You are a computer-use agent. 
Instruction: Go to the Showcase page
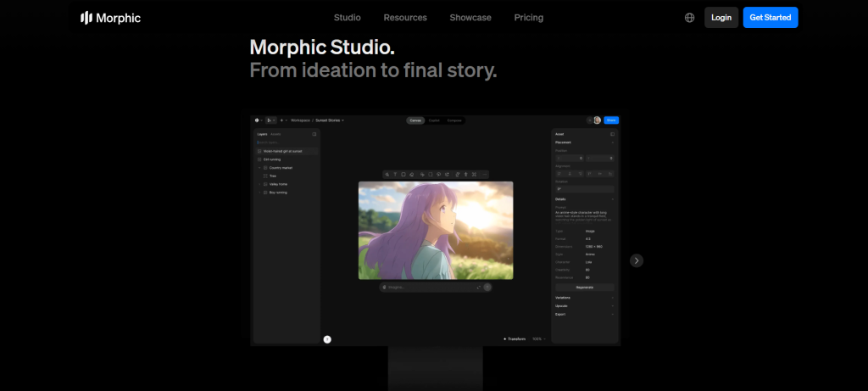pos(470,18)
